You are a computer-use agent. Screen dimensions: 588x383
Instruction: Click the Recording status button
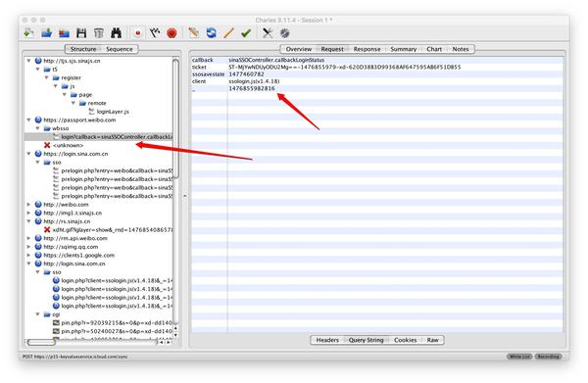(548, 357)
